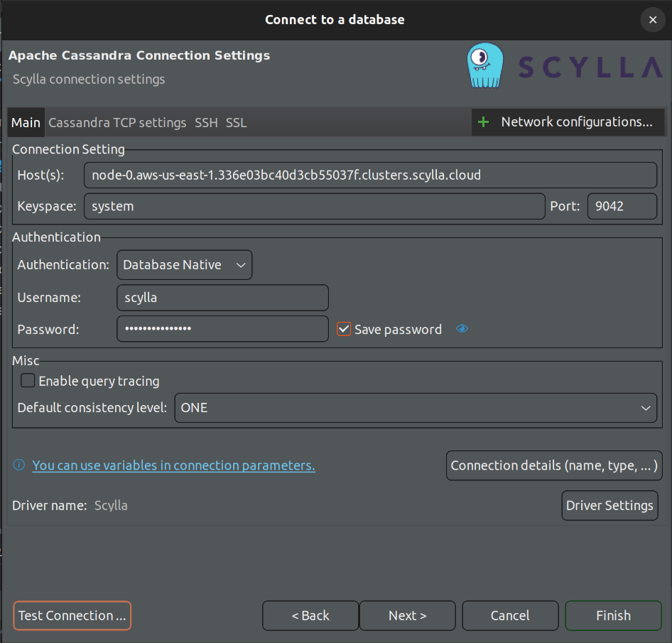This screenshot has height=643, width=672.
Task: Close the Connect to a database dialog
Action: (x=653, y=20)
